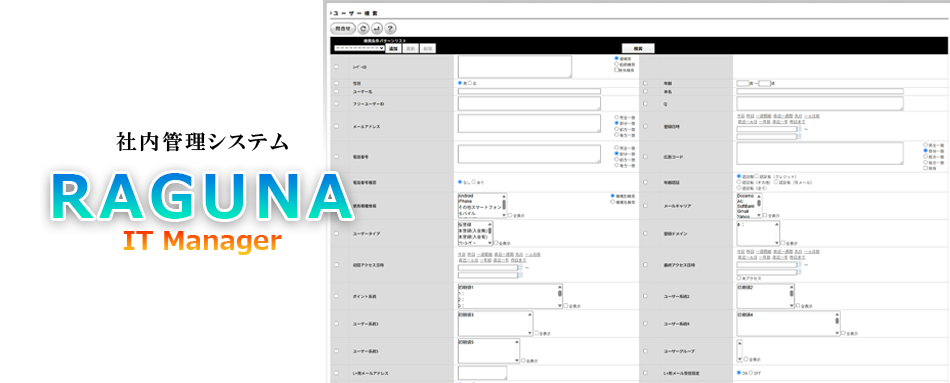Screen dimensions: 950x383
Task: Click the 登録ドメイン list box
Action: tap(758, 233)
